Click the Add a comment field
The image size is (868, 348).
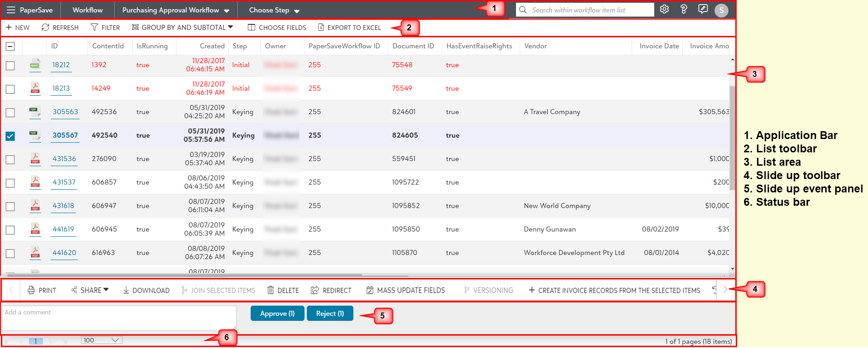pyautogui.click(x=119, y=318)
